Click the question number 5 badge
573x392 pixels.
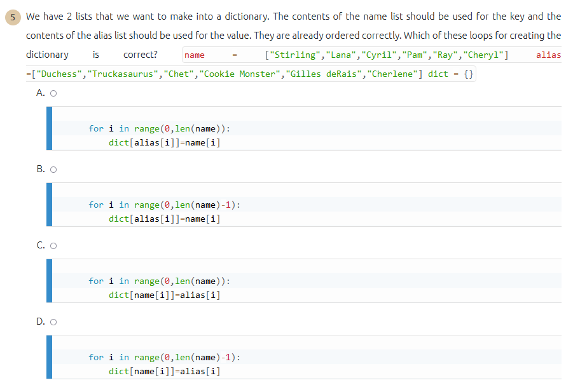[x=12, y=17]
